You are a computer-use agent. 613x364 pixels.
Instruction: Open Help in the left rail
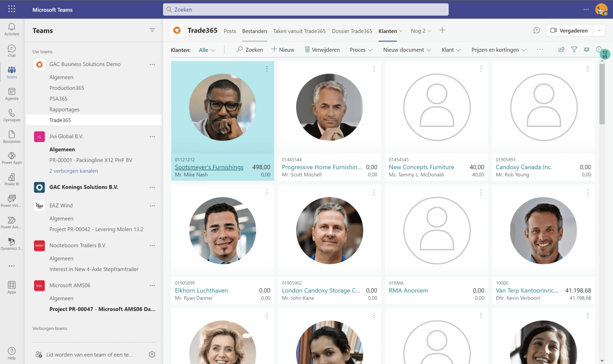click(12, 354)
